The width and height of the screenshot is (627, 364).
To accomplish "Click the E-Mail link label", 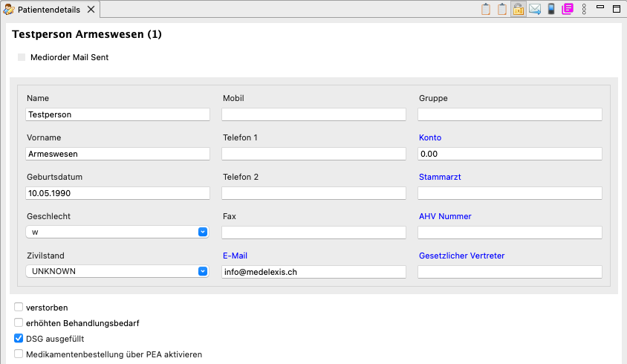I will point(235,256).
